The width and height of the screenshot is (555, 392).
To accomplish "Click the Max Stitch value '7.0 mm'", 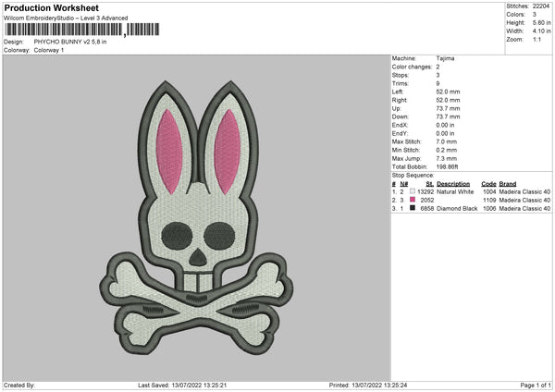I will pos(447,141).
